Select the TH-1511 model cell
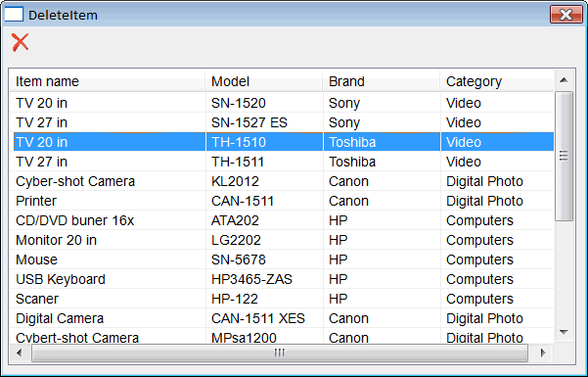Screen dimensions: 588x377 point(264,162)
